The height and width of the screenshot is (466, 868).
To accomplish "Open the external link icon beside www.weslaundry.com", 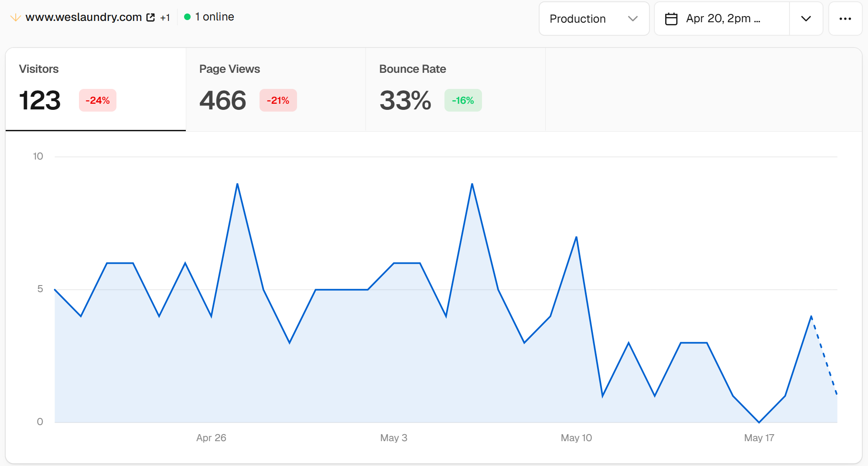I will pyautogui.click(x=150, y=17).
